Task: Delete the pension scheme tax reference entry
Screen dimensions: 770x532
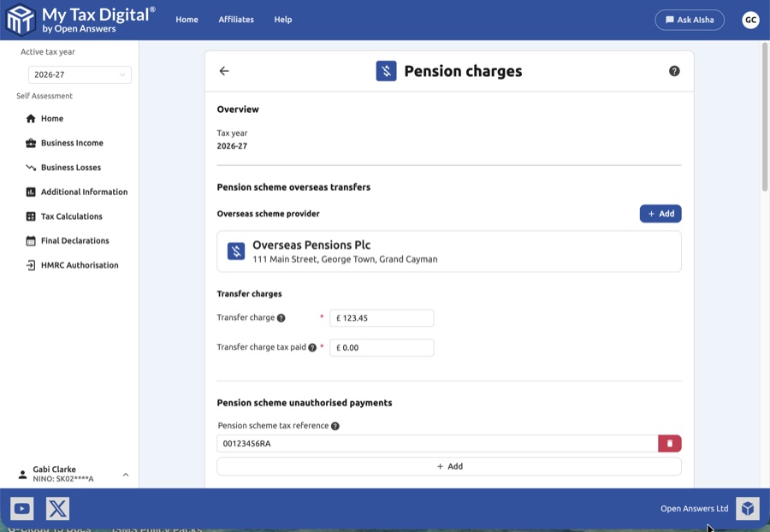Action: coord(669,443)
